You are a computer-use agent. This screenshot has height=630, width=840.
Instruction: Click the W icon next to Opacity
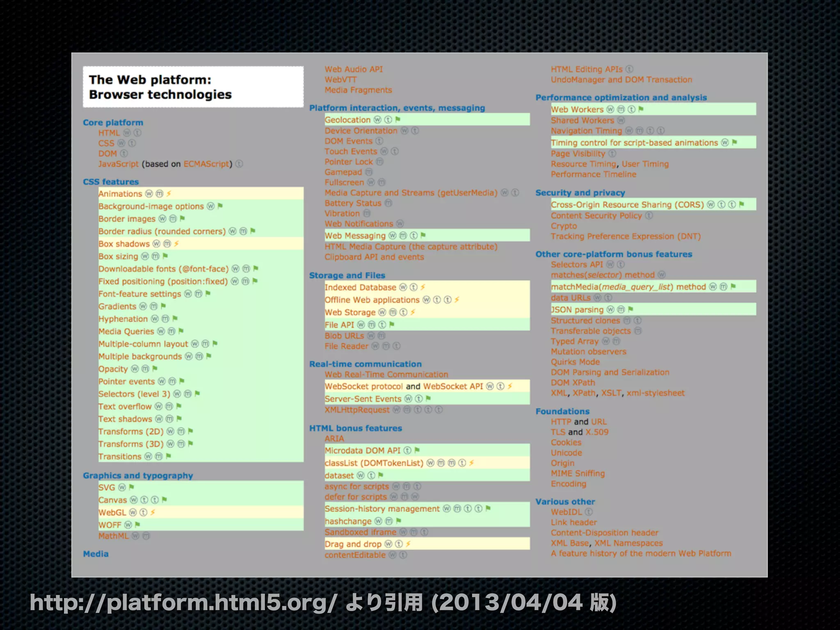coord(135,369)
